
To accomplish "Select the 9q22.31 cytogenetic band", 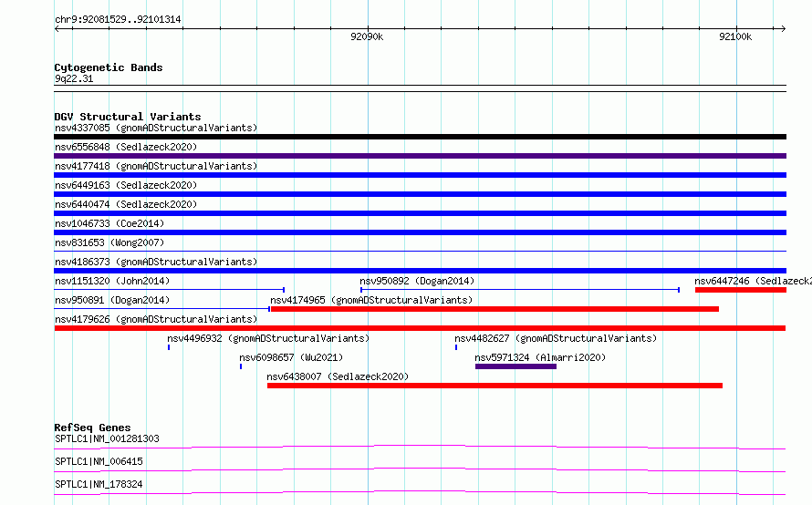I will 420,88.
